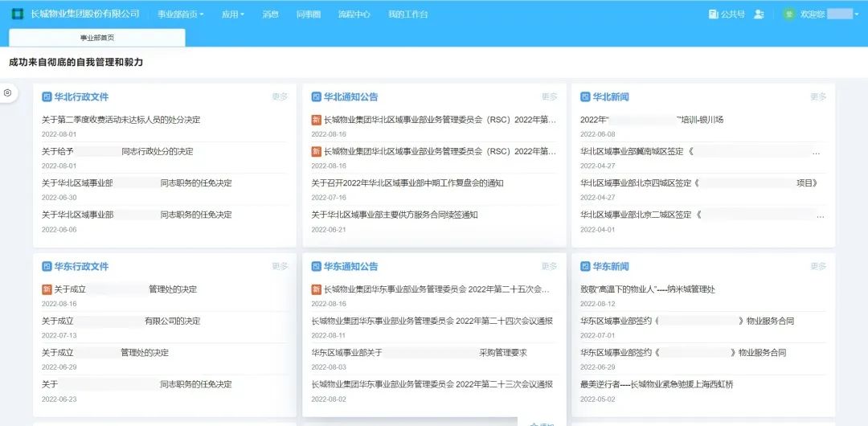Open the 华东 第二十五次会 notice
The height and width of the screenshot is (426, 868).
click(x=436, y=289)
